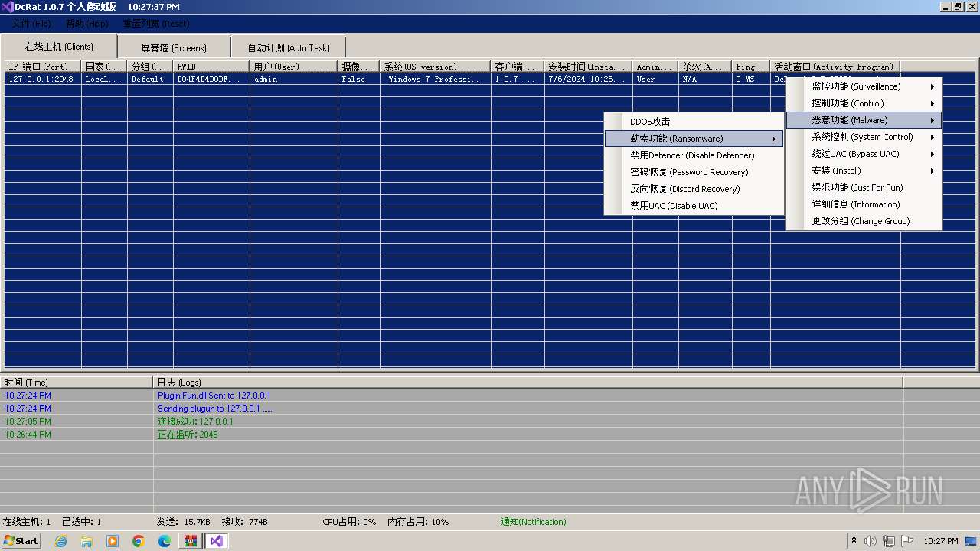Open the Help (帮助) menu
This screenshot has height=551, width=980.
[x=87, y=24]
